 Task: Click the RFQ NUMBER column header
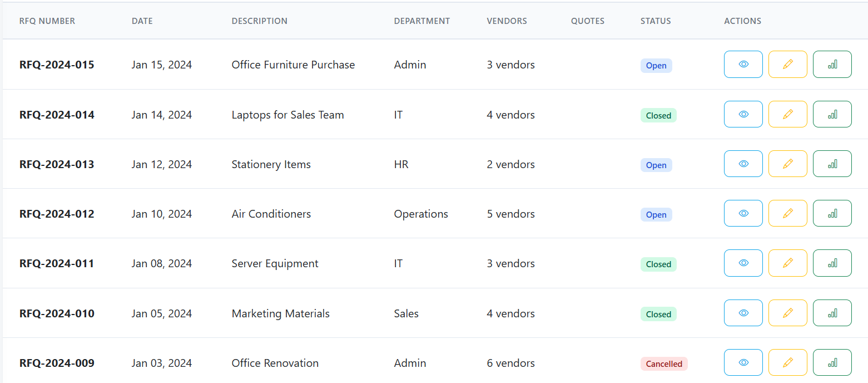(x=47, y=21)
